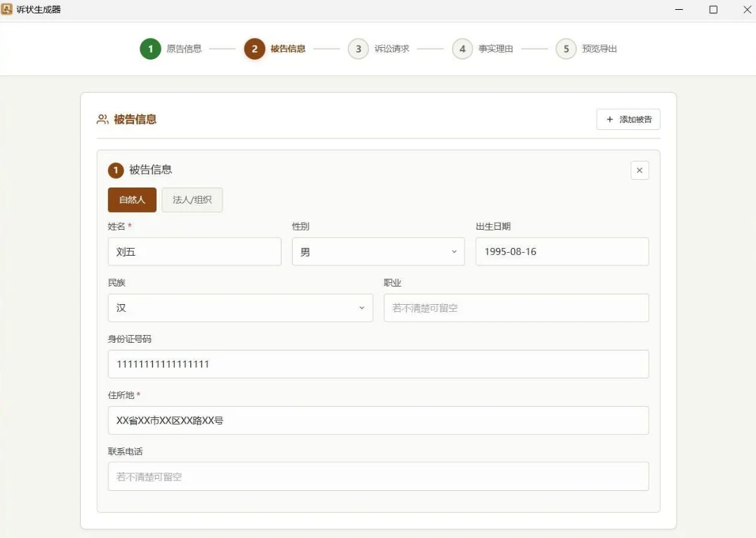Click the step 4 circle for 事实理由
Image resolution: width=756 pixels, height=538 pixels.
point(462,49)
